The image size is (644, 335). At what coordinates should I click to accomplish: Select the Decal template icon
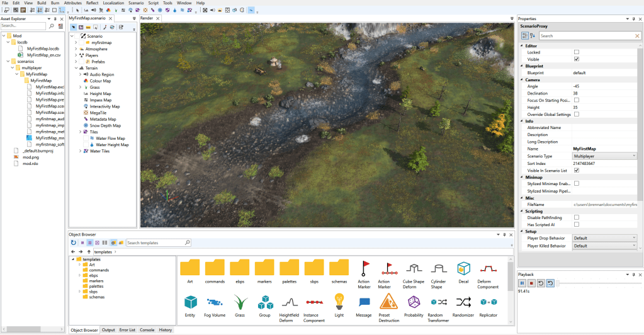click(463, 270)
